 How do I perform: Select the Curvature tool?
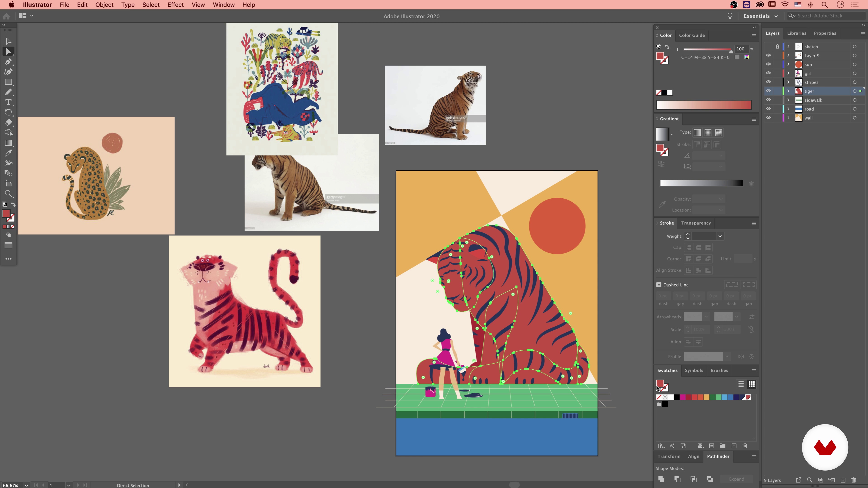coord(8,72)
